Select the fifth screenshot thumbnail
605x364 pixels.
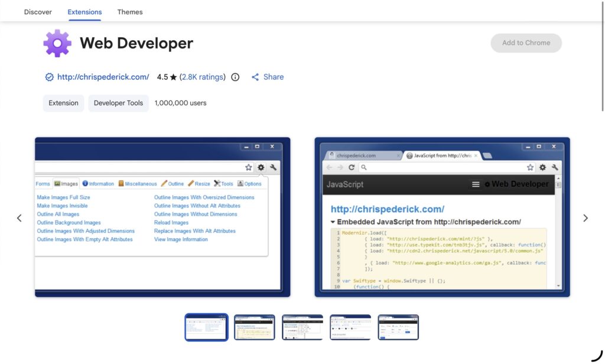pyautogui.click(x=398, y=327)
